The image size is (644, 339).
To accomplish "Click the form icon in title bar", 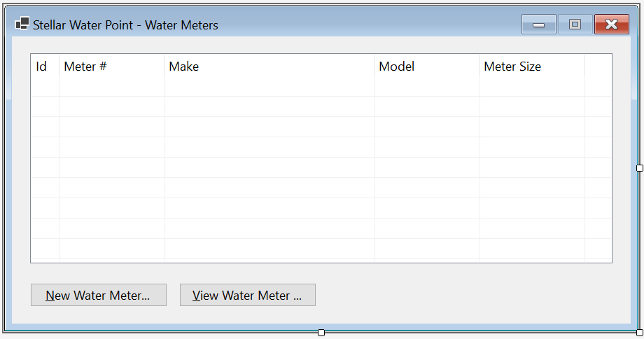I will [x=22, y=23].
